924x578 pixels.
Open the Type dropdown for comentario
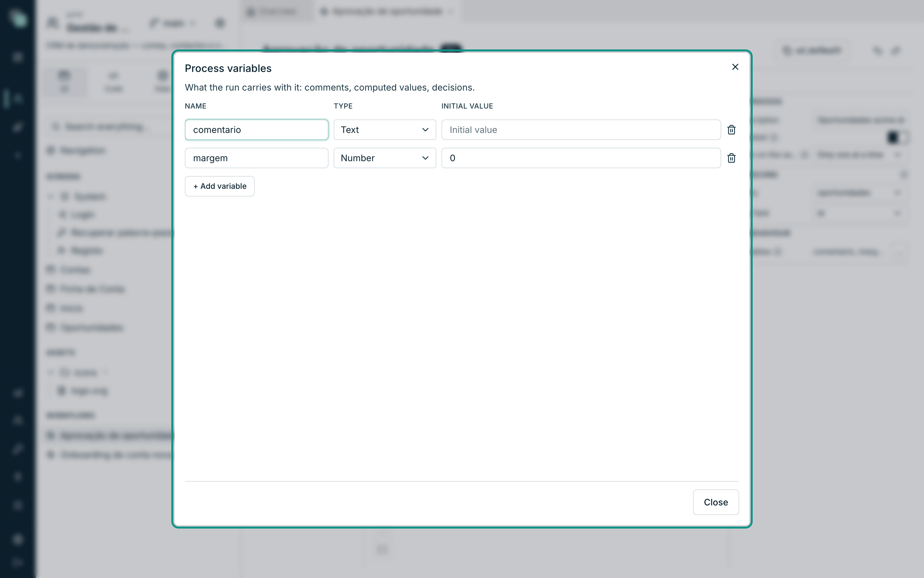pyautogui.click(x=384, y=130)
